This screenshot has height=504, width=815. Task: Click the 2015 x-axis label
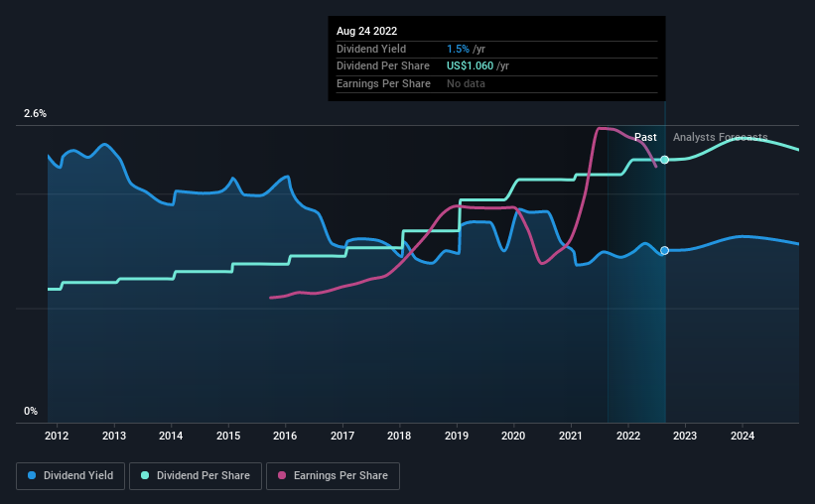[x=228, y=436]
